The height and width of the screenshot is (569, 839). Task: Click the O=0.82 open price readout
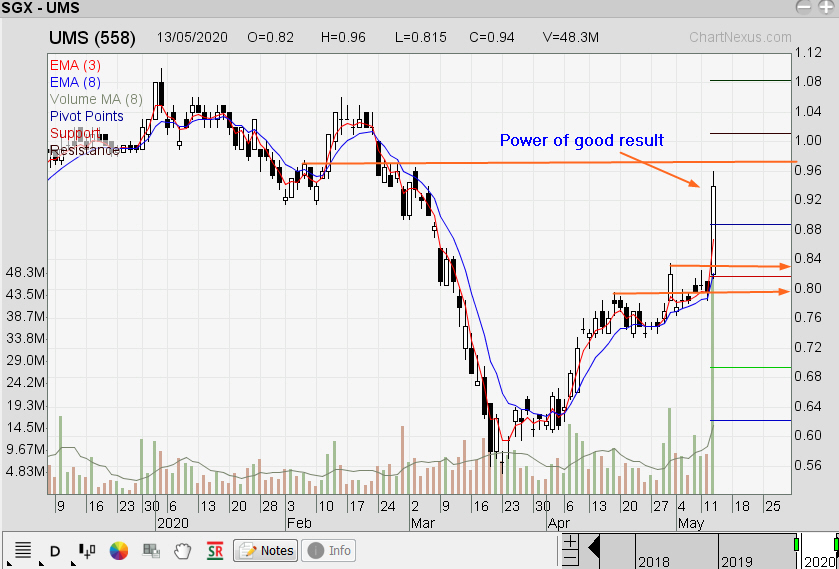click(x=271, y=37)
